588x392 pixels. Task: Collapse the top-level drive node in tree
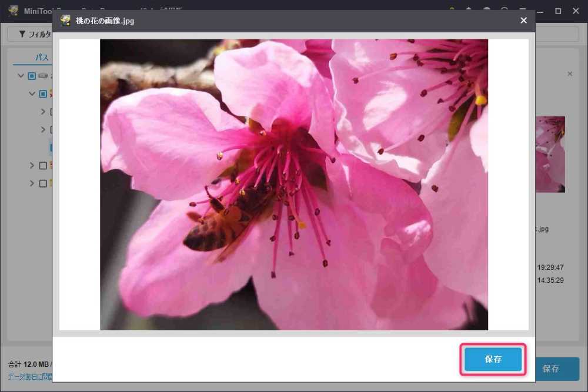click(21, 76)
